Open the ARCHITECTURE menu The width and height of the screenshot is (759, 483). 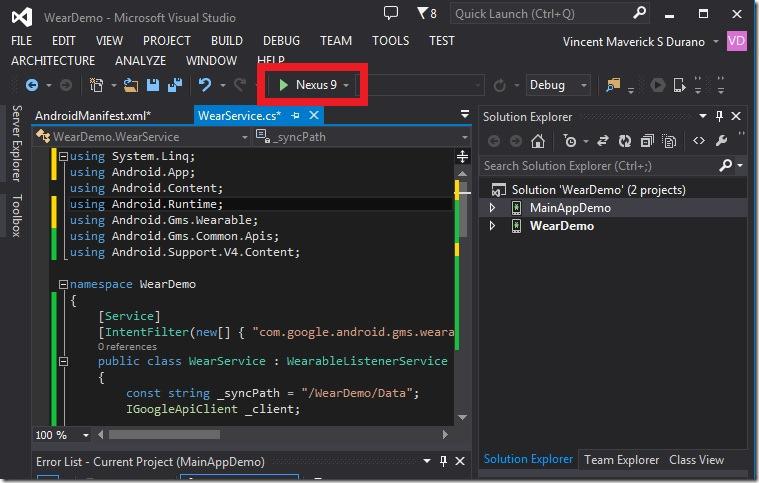(53, 61)
